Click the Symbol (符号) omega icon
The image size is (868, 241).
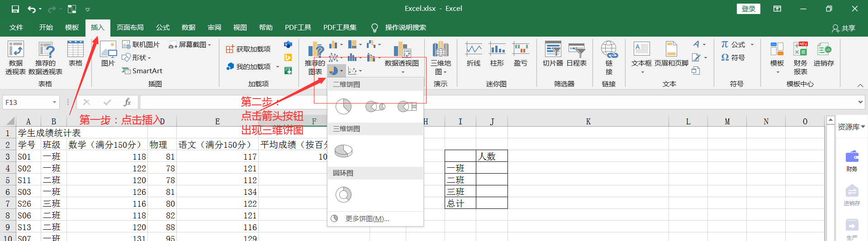pyautogui.click(x=725, y=57)
